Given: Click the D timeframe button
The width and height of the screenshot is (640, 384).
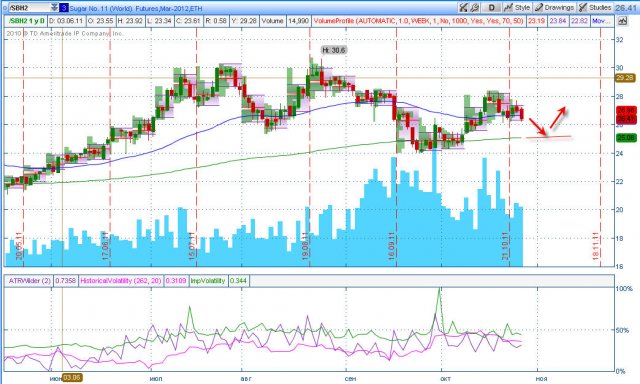Looking at the screenshot, I should [491, 7].
